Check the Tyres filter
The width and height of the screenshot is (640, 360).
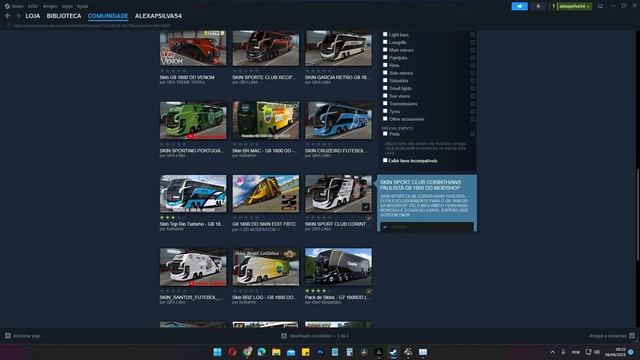385,111
